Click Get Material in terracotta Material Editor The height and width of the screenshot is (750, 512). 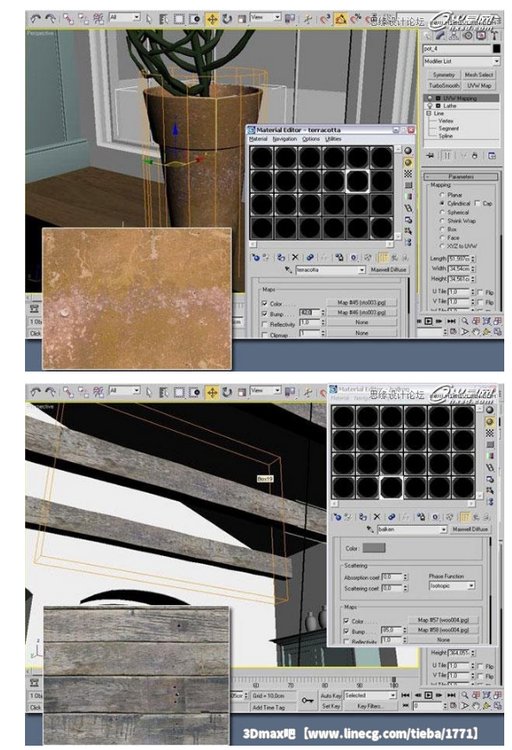click(x=256, y=257)
